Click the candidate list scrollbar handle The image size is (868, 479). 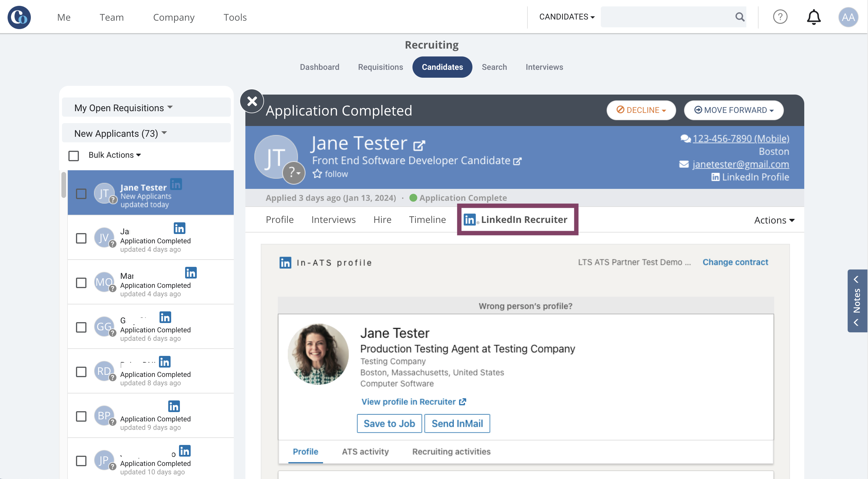click(x=63, y=184)
